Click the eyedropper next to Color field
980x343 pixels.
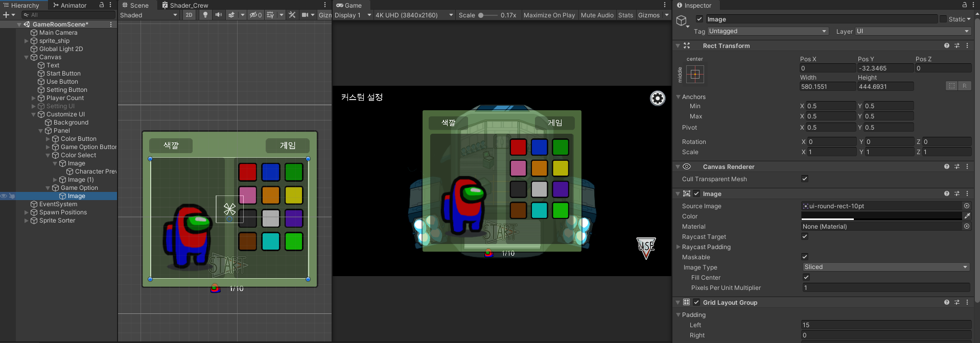pyautogui.click(x=967, y=216)
